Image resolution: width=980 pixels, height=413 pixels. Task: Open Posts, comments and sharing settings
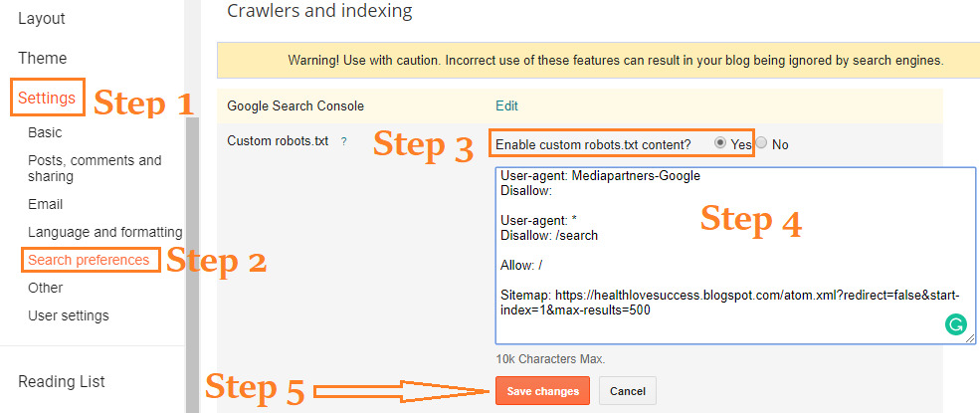(x=94, y=168)
